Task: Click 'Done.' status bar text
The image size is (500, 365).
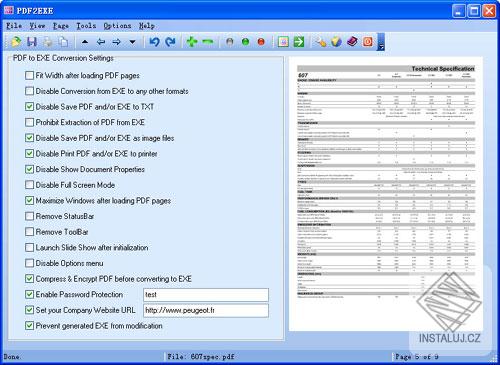Action: [12, 357]
